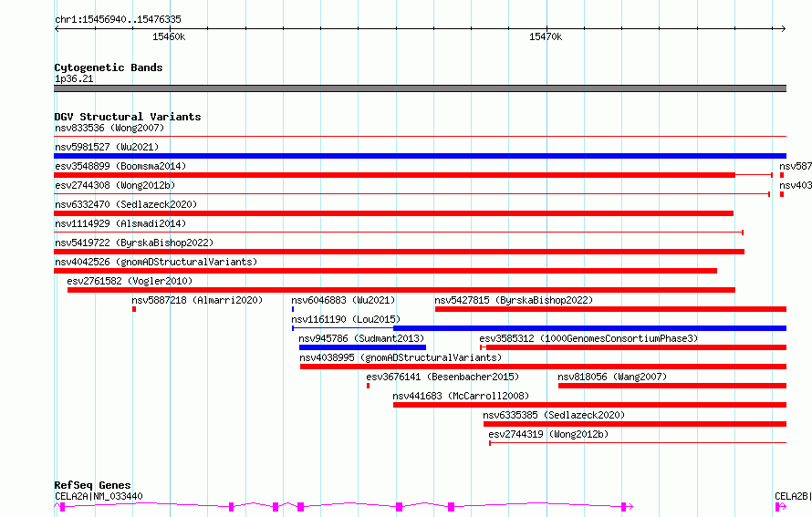This screenshot has width=812, height=517.
Task: Open nsv5427815 (ByrskaBishop2022) variant label
Action: (514, 300)
